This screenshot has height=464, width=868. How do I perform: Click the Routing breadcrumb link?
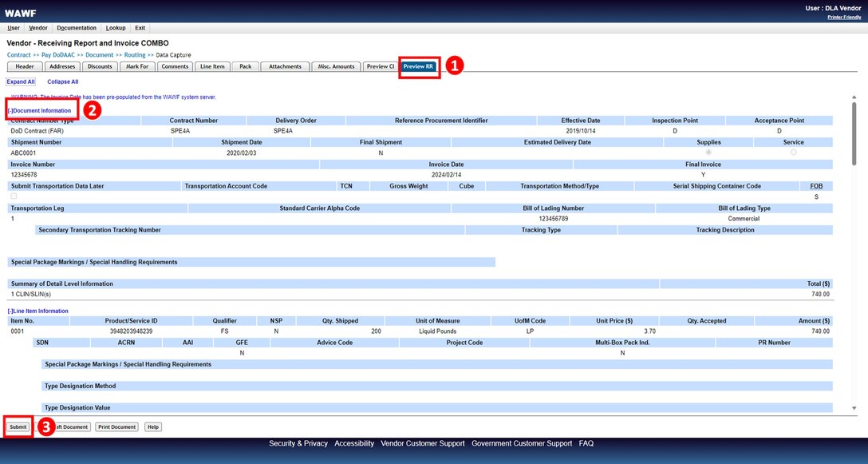pos(135,55)
